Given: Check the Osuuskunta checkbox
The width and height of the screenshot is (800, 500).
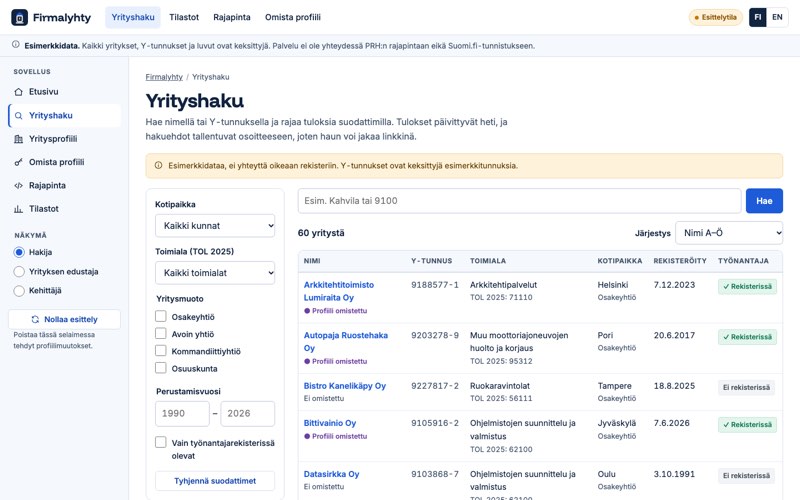Looking at the screenshot, I should pos(161,368).
